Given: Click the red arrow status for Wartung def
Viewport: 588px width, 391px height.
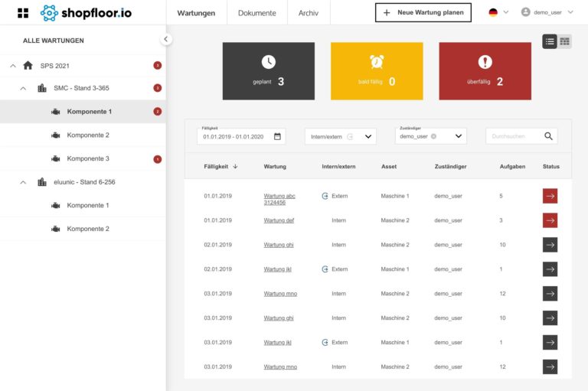Looking at the screenshot, I should coord(550,220).
